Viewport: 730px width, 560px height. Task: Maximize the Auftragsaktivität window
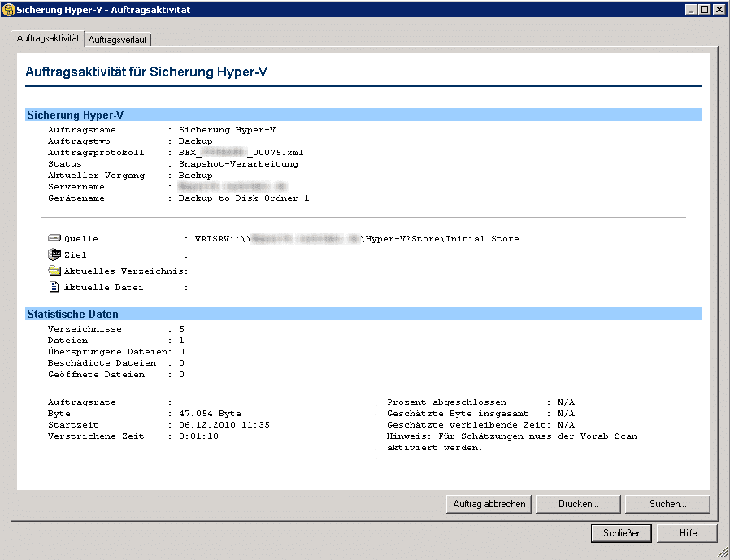[x=704, y=9]
